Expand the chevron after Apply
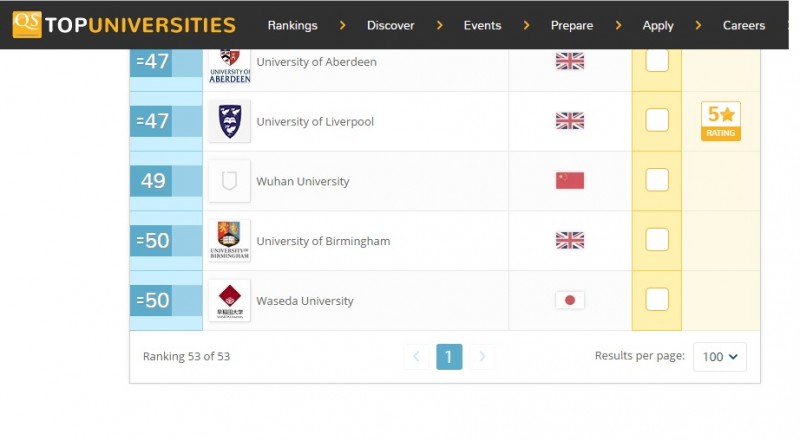 698,25
